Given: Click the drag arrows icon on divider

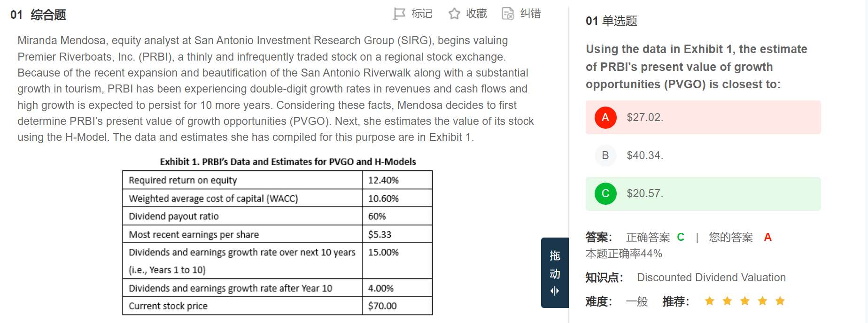Looking at the screenshot, I should pyautogui.click(x=555, y=291).
